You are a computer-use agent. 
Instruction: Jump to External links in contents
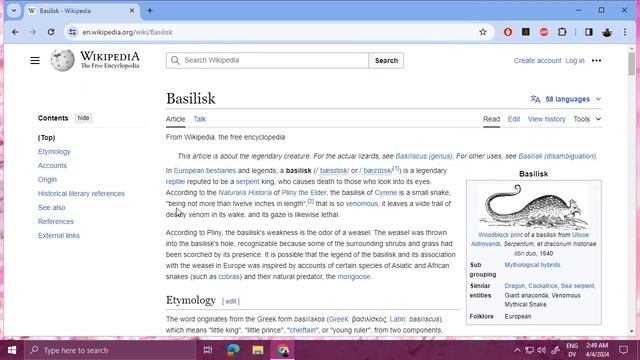coord(59,236)
